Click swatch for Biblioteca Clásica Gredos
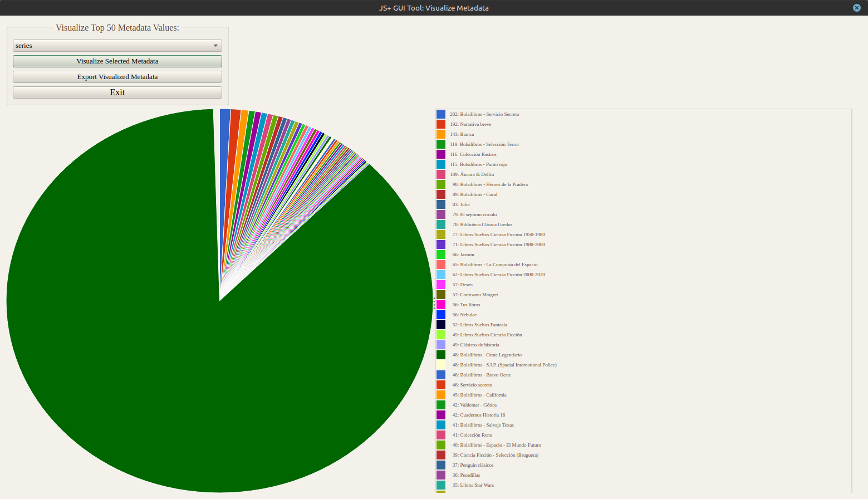The width and height of the screenshot is (868, 499). coord(441,224)
